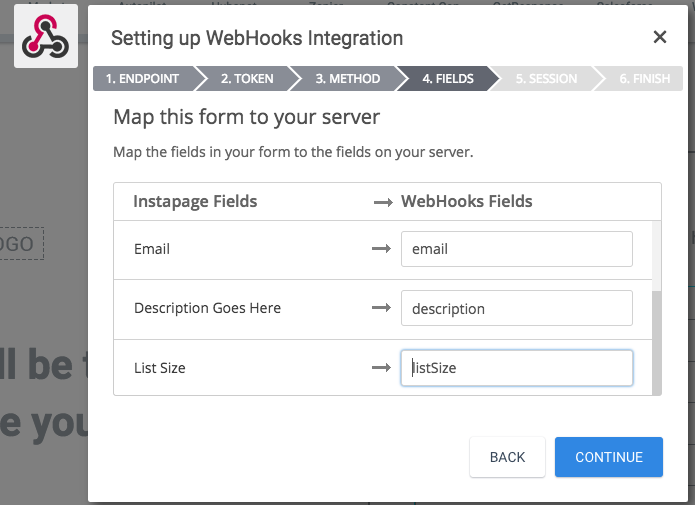
Task: Click the WebHooks logo icon
Action: pos(46,36)
